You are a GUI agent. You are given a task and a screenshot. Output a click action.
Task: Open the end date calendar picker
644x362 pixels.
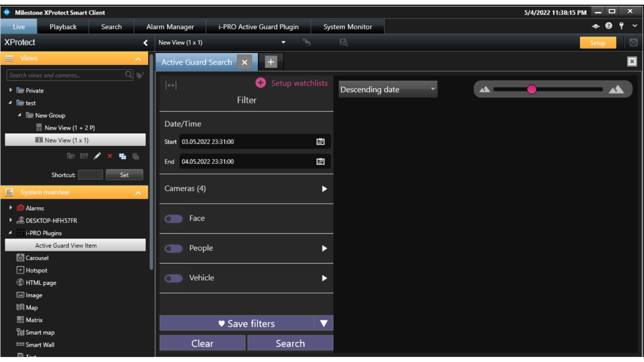point(320,161)
